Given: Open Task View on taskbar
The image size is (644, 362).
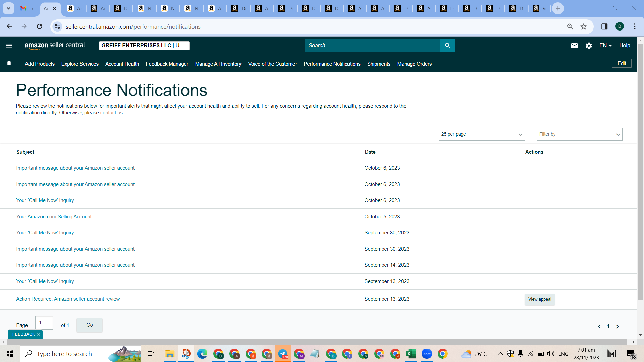Looking at the screenshot, I should 151,354.
